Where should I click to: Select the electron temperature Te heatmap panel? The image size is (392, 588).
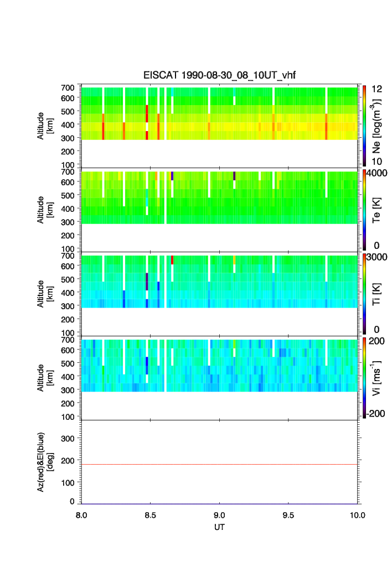[219, 210]
